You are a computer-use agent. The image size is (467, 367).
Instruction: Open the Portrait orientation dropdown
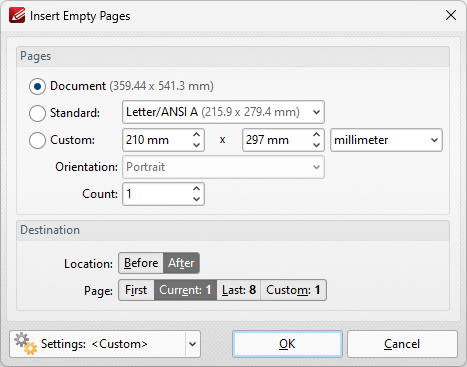click(223, 167)
